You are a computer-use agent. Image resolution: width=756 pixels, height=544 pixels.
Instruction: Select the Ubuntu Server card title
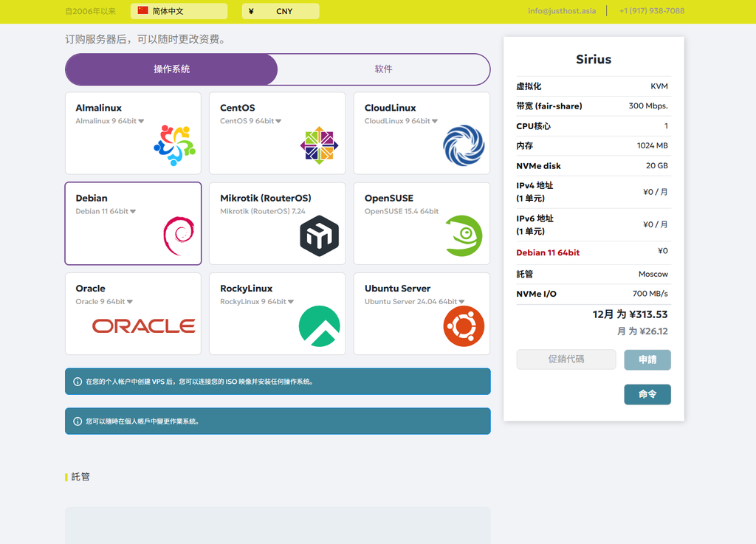397,288
